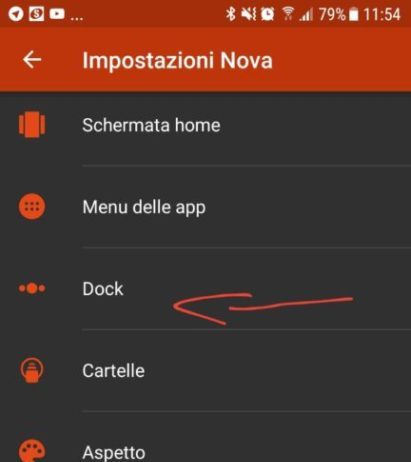This screenshot has height=462, width=411.
Task: Open the Cartelle folder icon
Action: [x=32, y=370]
